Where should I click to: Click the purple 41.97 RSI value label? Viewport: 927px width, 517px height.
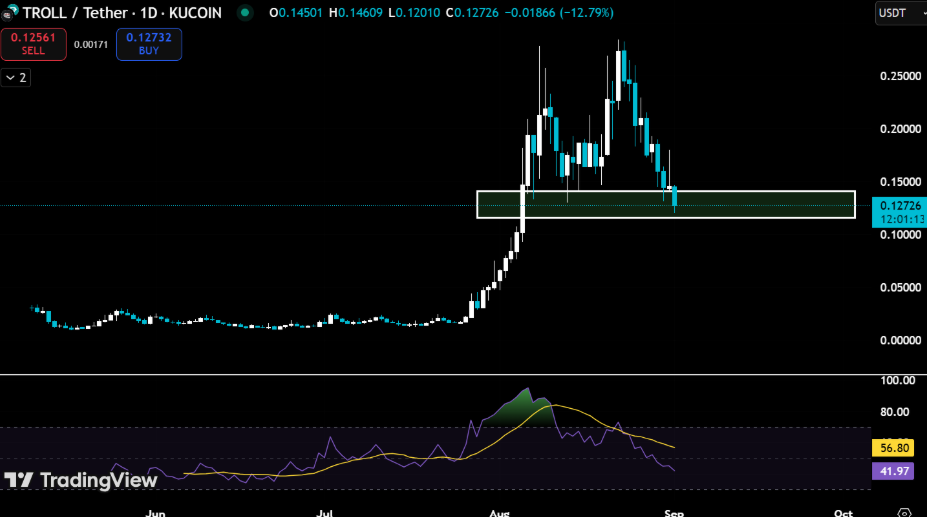(x=893, y=471)
